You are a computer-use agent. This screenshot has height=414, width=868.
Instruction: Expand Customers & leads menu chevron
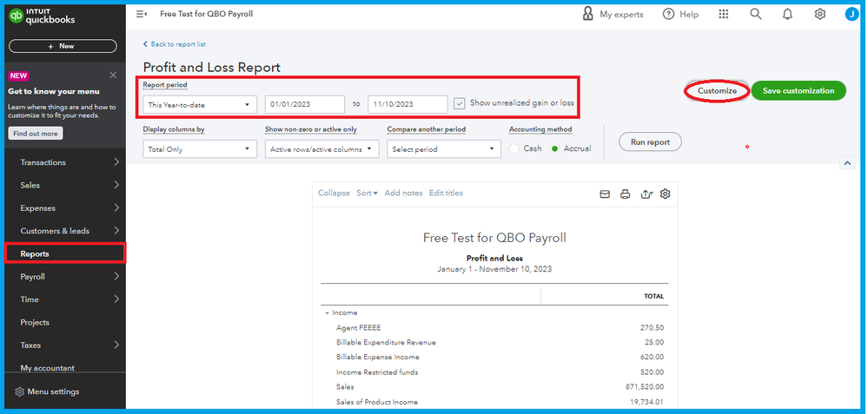click(x=116, y=231)
